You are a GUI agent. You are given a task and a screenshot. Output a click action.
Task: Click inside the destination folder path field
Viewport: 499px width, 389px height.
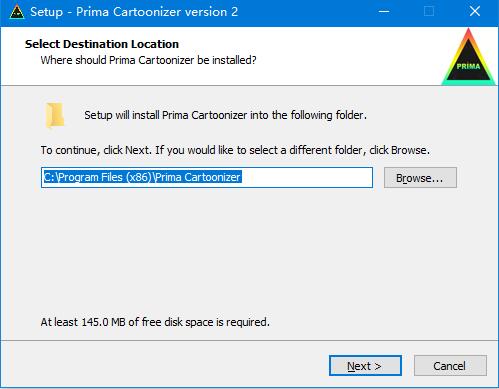(x=207, y=178)
